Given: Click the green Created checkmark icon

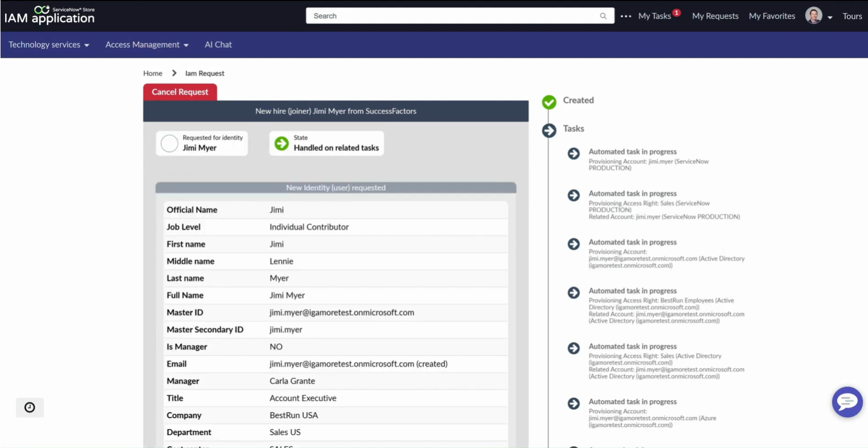Looking at the screenshot, I should pos(549,102).
